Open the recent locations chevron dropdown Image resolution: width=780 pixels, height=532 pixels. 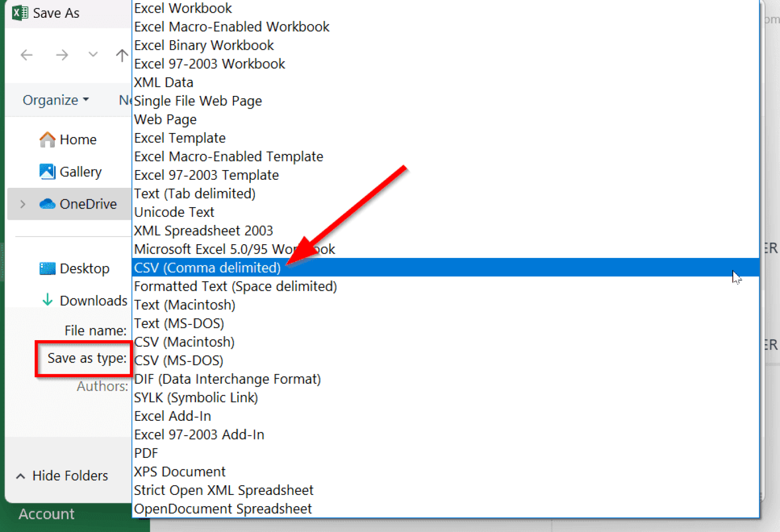click(x=92, y=55)
